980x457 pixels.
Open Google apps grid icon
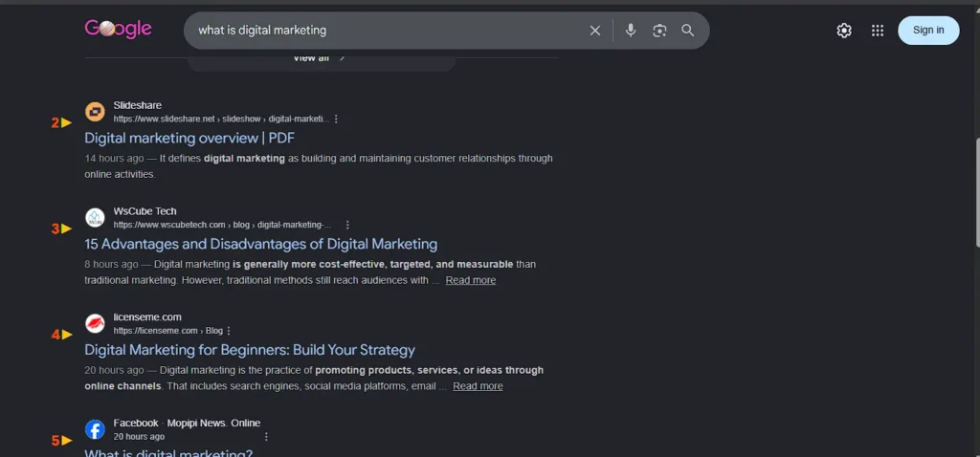(x=878, y=31)
